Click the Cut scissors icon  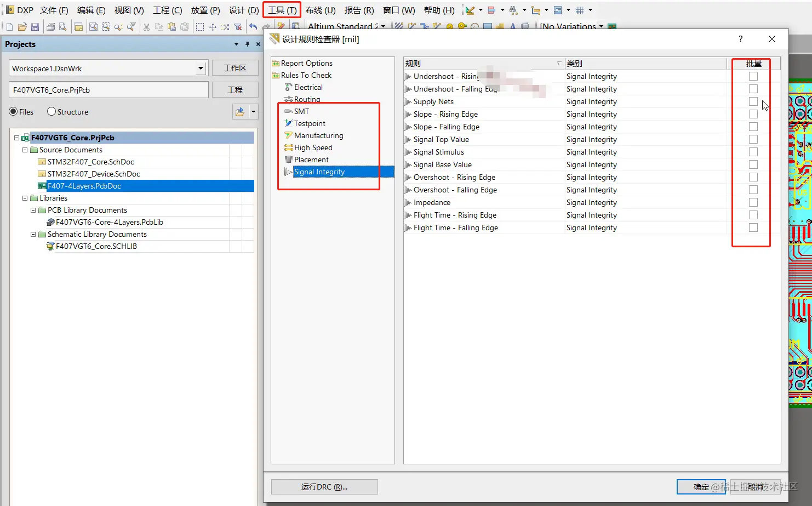[x=146, y=26]
